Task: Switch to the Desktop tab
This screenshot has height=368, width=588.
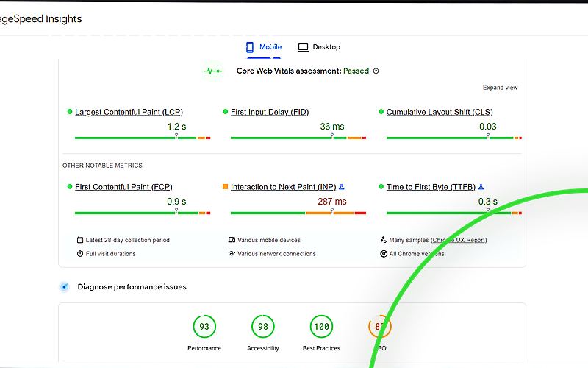Action: click(319, 47)
